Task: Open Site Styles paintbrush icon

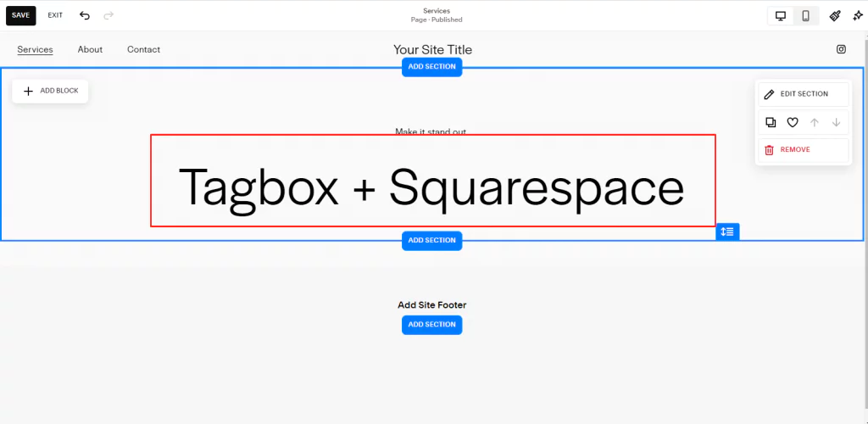Action: click(834, 15)
